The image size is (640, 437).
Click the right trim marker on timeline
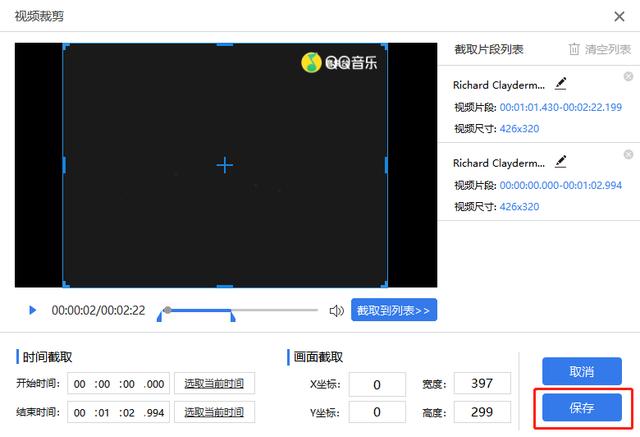[233, 316]
